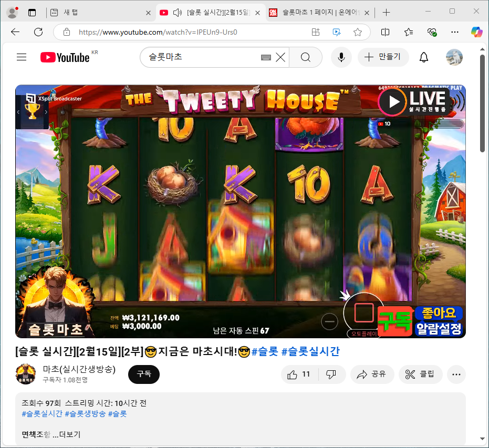Open the 마초(실시간생방송) channel name

(79, 369)
